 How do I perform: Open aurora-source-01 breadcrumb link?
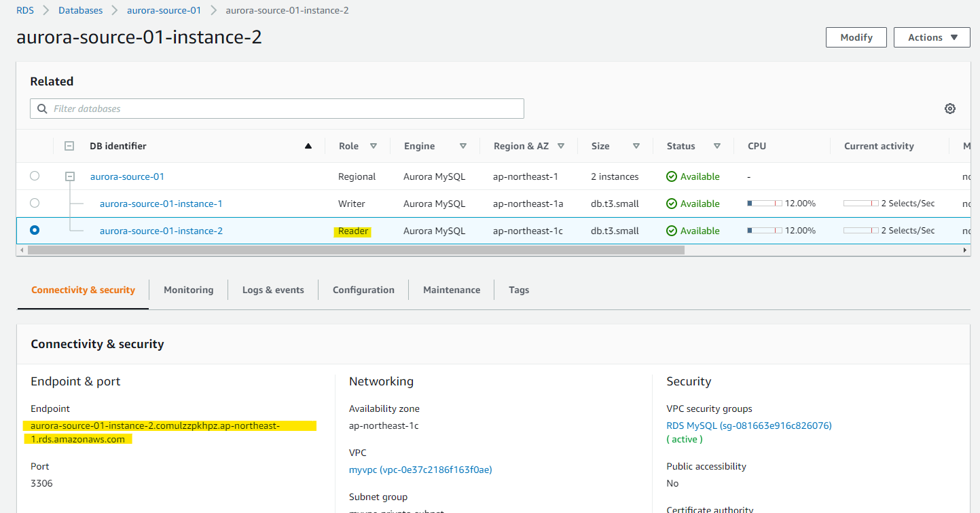pyautogui.click(x=164, y=10)
